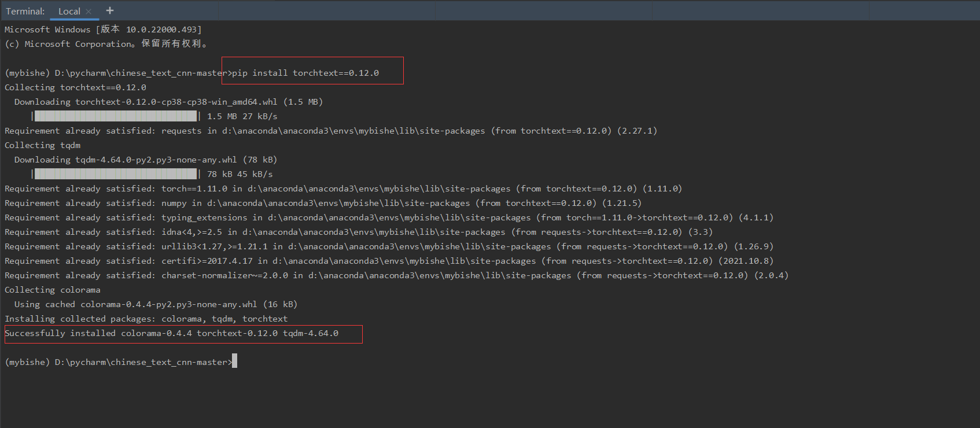This screenshot has height=428, width=980.
Task: Click the Collecting tqdm line
Action: pos(43,145)
